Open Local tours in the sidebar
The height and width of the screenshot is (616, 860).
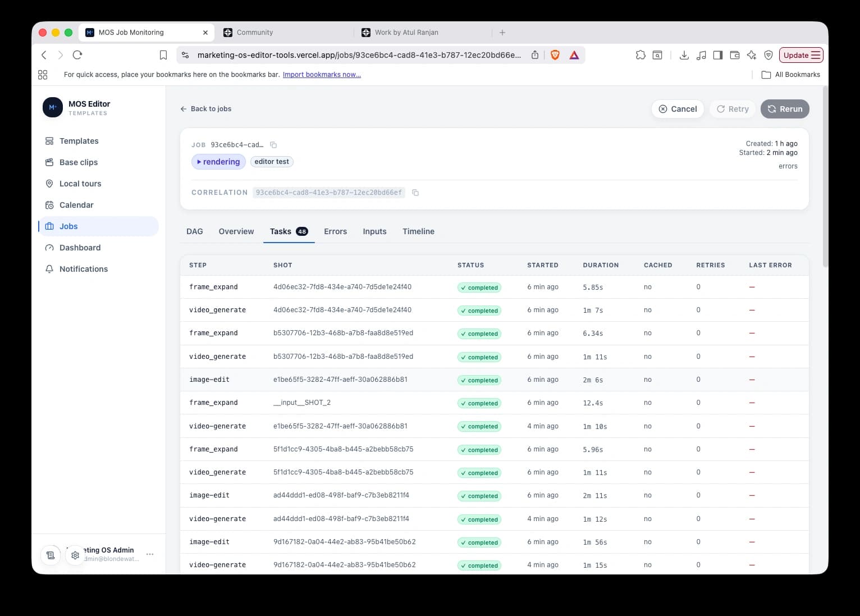[x=98, y=184]
